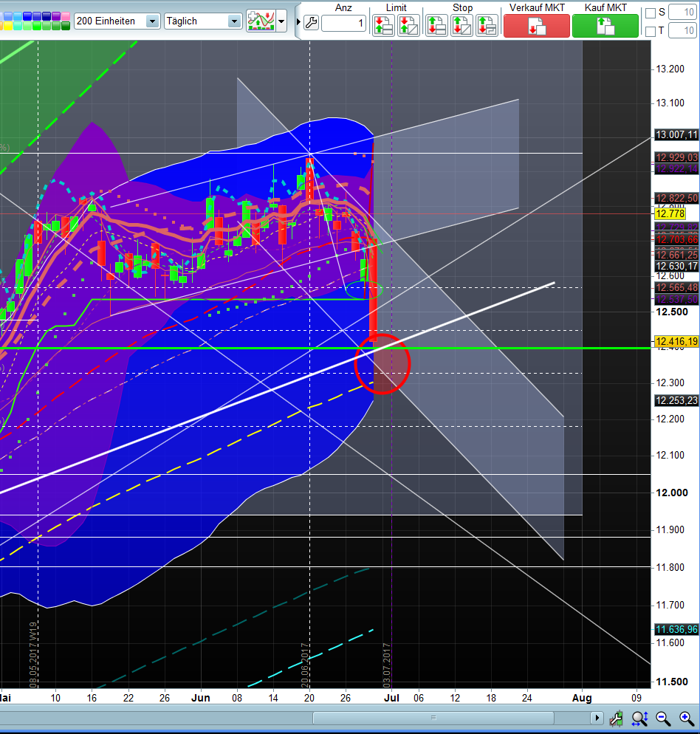Select the purple color swatch

(56, 16)
